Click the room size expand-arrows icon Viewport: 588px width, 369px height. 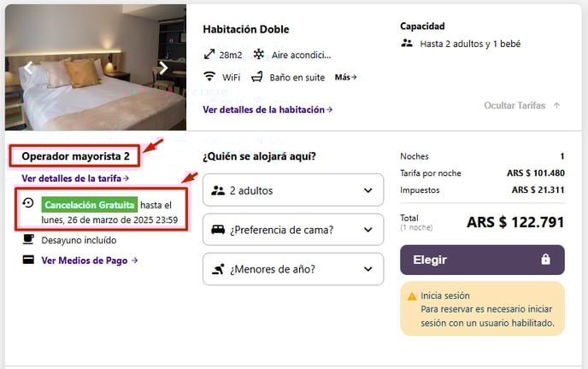point(209,55)
